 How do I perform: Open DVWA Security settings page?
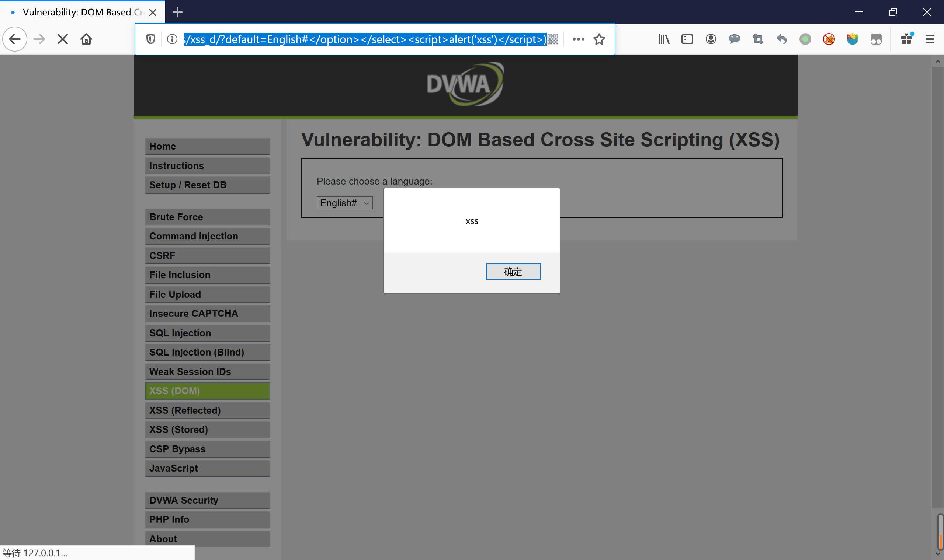point(207,500)
